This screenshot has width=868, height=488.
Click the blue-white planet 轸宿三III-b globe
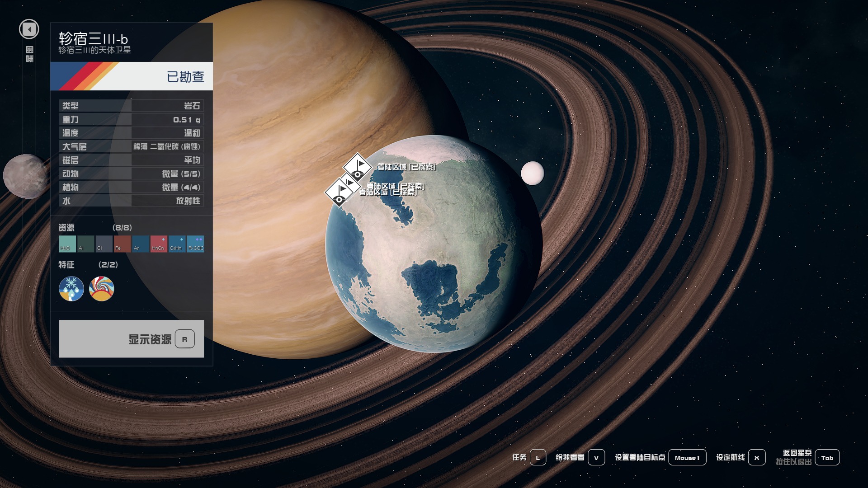click(434, 244)
